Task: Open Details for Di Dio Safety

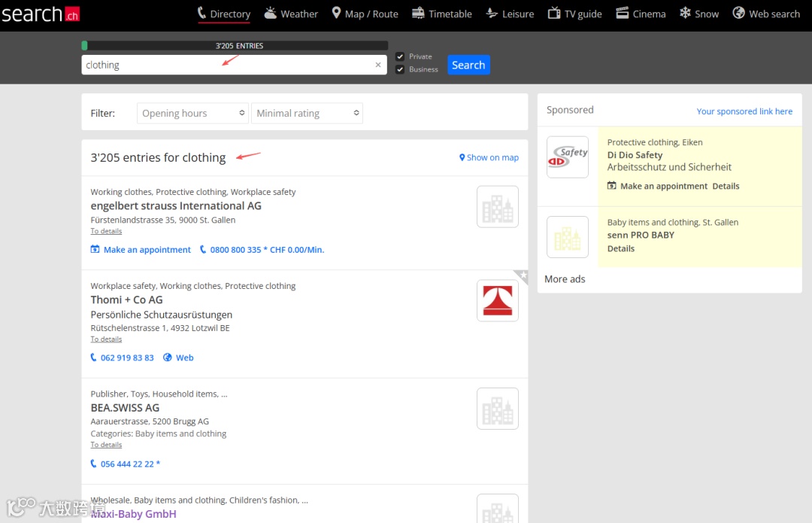Action: pos(726,186)
